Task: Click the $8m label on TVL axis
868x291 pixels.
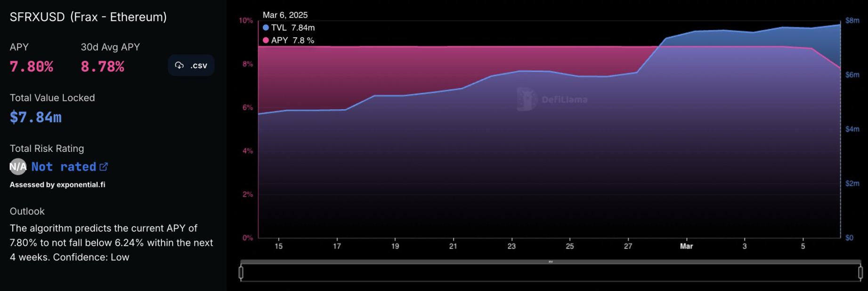Action: [852, 20]
